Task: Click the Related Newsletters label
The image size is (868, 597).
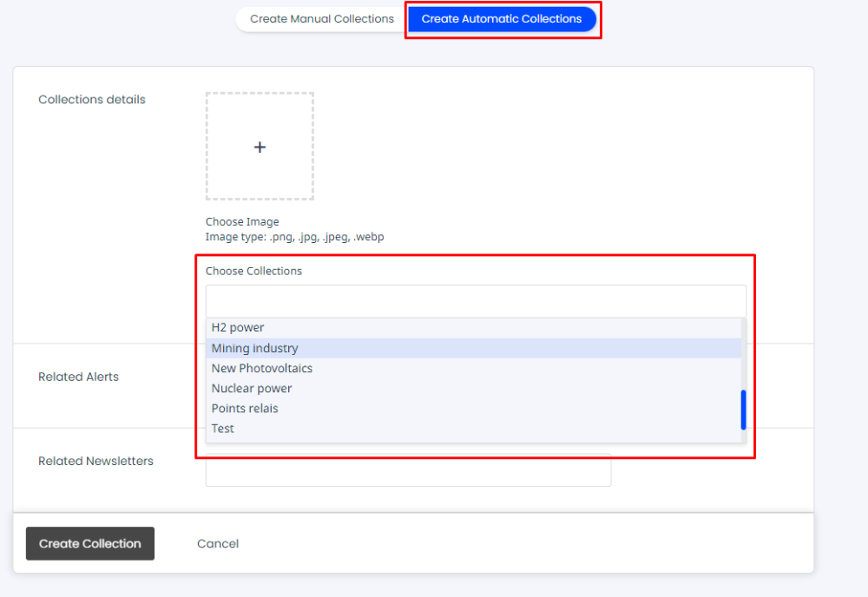Action: [x=95, y=461]
